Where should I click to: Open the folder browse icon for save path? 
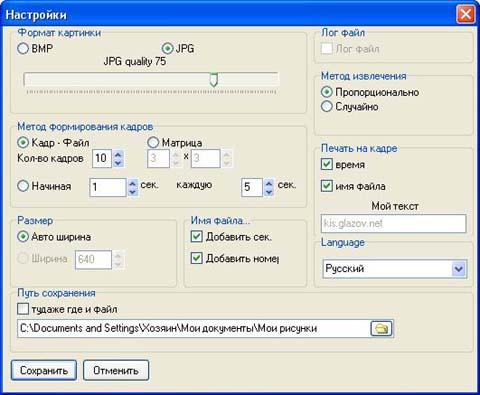382,329
